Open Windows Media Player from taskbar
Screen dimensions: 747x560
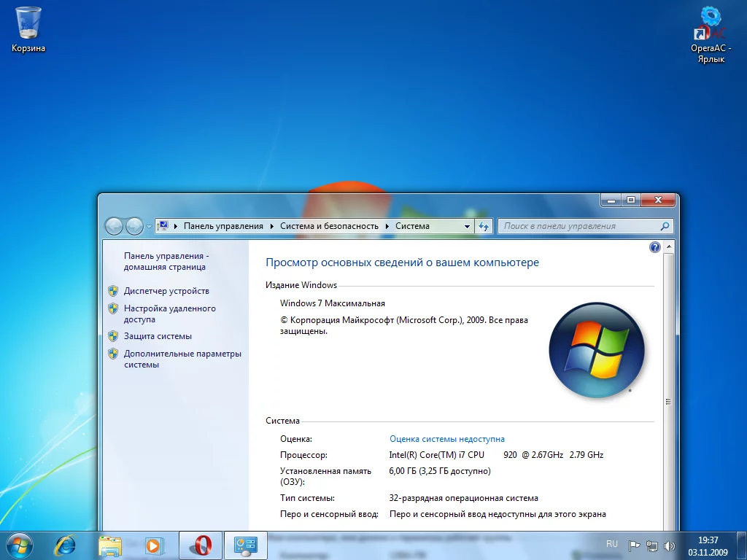(153, 545)
